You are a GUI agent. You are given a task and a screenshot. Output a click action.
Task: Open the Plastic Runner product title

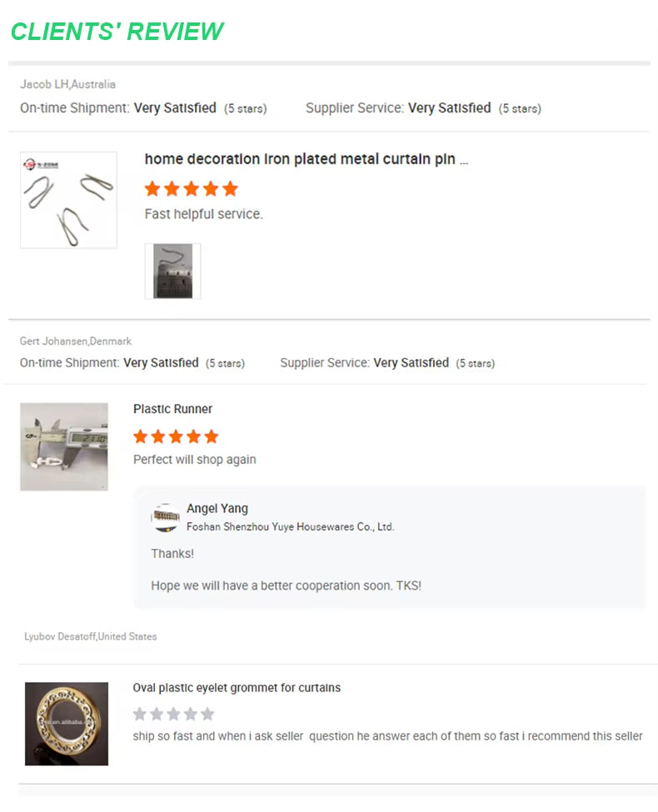pyautogui.click(x=172, y=409)
